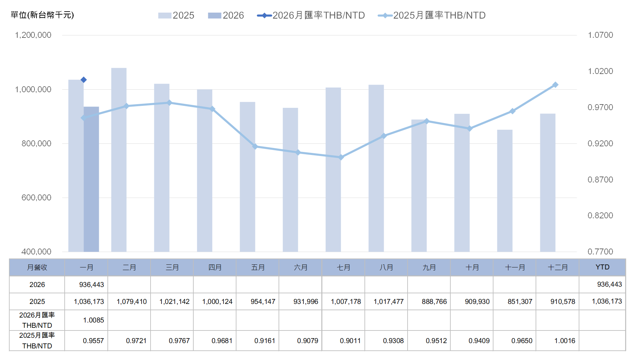The width and height of the screenshot is (644, 360).
Task: Click the 2026月匯率THB/NTD legend line marker
Action: pos(264,16)
